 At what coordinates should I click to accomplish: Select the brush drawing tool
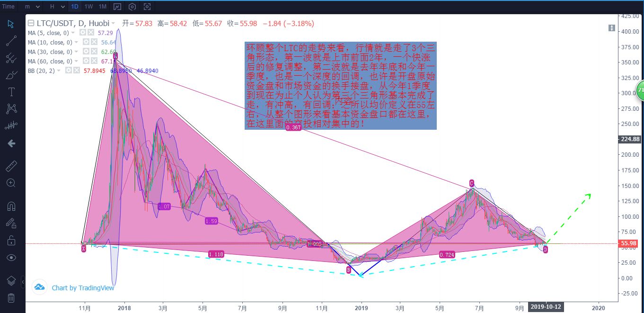pyautogui.click(x=11, y=75)
